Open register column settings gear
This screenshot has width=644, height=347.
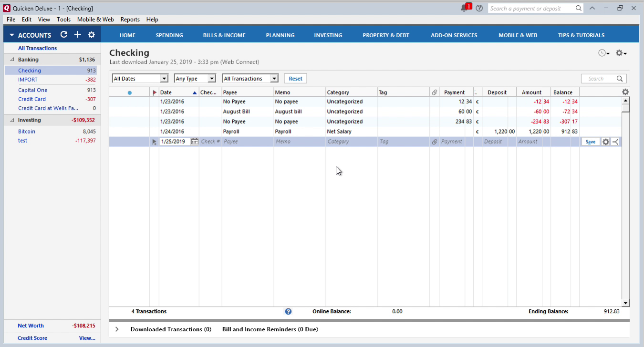(x=625, y=92)
